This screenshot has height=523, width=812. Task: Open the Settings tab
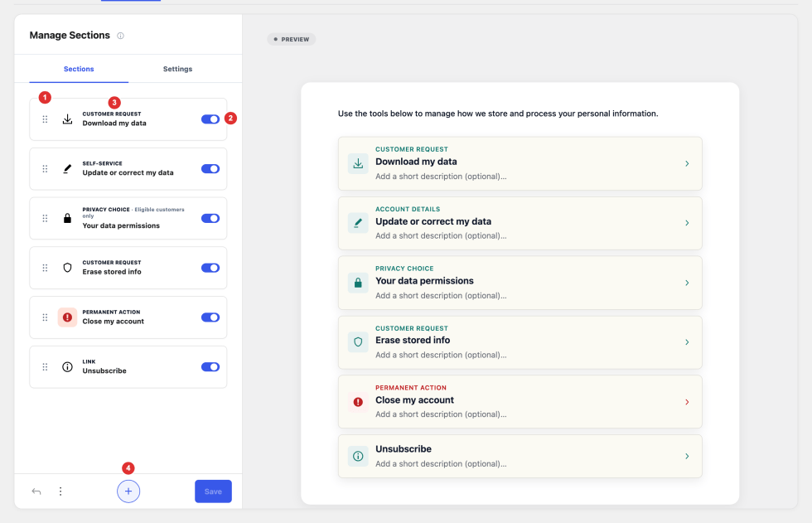pos(177,69)
